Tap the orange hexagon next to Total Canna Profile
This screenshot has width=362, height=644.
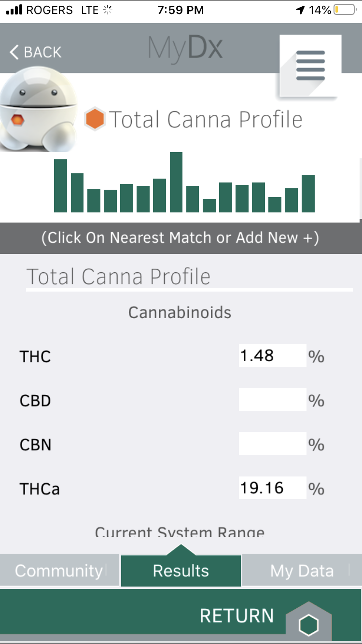pos(95,119)
